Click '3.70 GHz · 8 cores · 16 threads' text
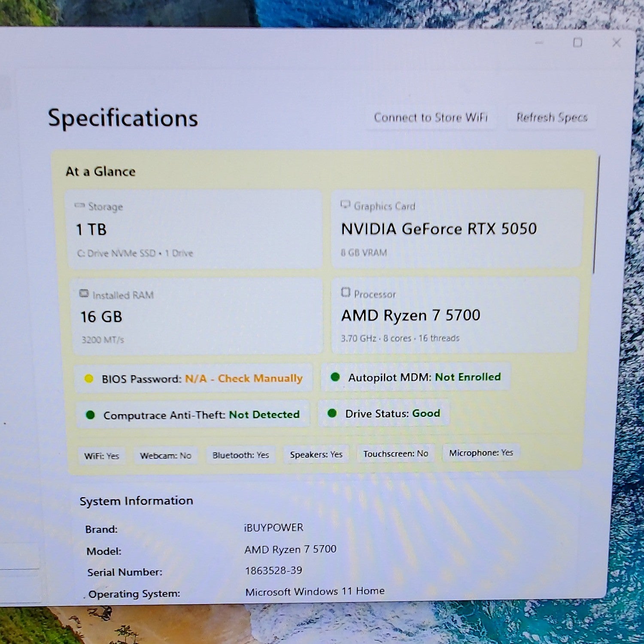644x644 pixels. 400,338
